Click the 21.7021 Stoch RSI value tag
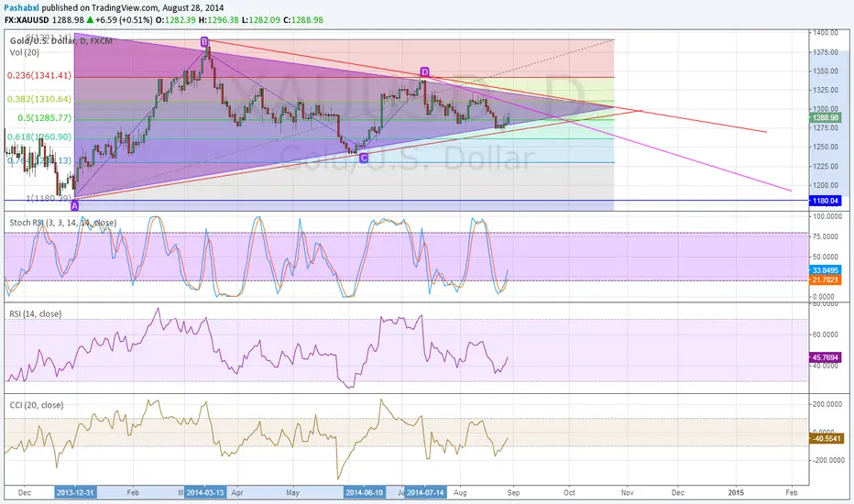The width and height of the screenshot is (854, 504). pyautogui.click(x=825, y=279)
